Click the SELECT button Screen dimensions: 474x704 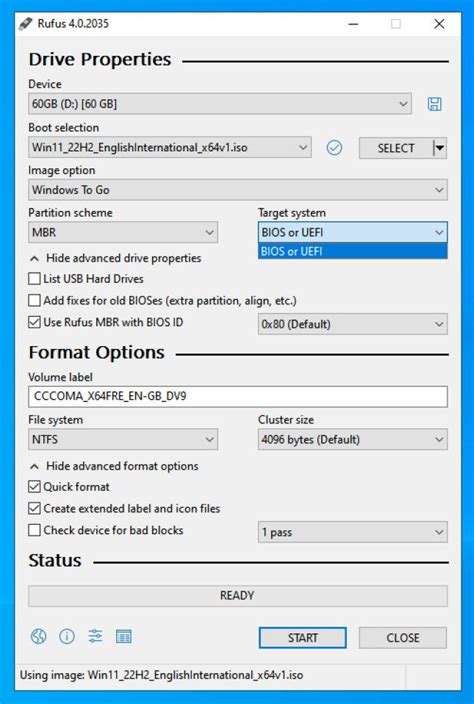point(396,148)
